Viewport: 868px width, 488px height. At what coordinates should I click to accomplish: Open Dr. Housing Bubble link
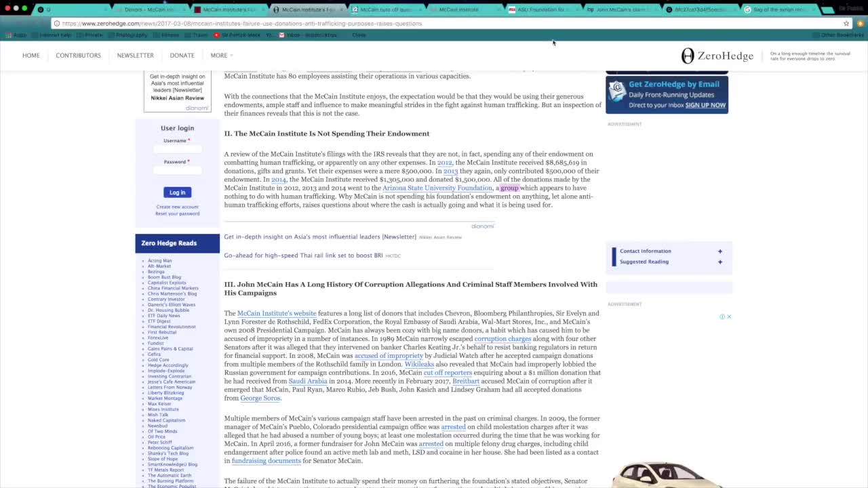tap(169, 310)
